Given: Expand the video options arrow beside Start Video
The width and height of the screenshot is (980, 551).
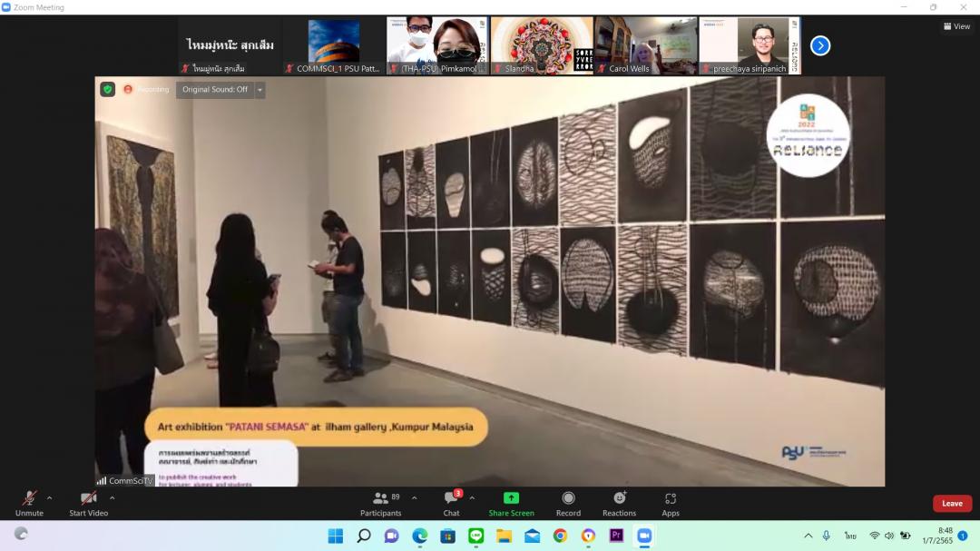Looking at the screenshot, I should point(112,497).
